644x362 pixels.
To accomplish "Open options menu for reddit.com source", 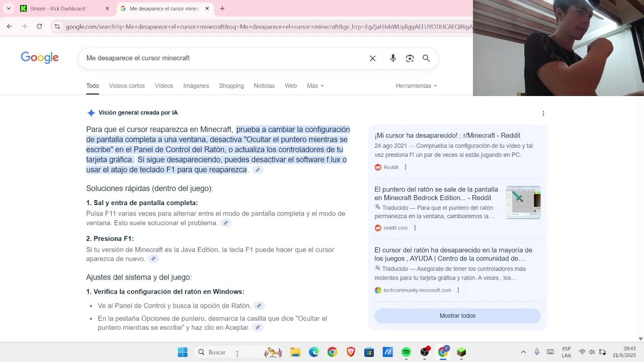I will [x=415, y=228].
